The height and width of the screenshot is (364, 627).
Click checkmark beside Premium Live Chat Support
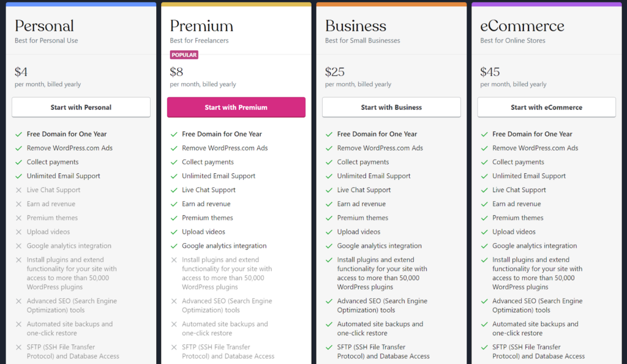(x=173, y=190)
